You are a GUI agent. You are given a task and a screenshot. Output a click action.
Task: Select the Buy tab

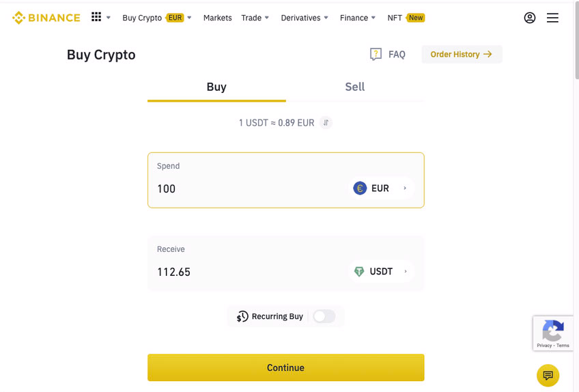[x=216, y=87]
